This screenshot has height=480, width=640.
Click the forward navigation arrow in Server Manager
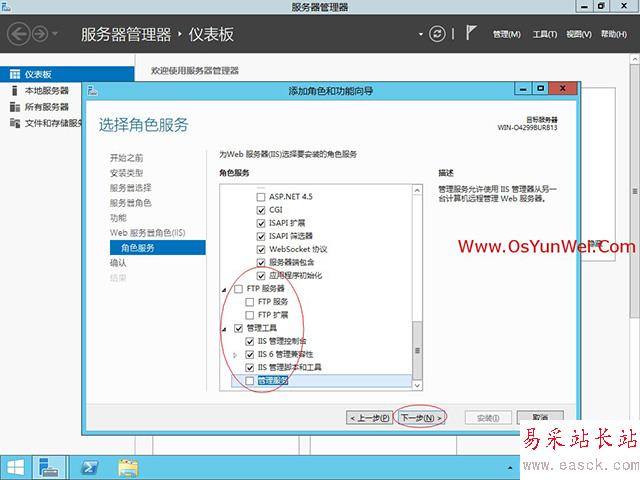point(40,34)
